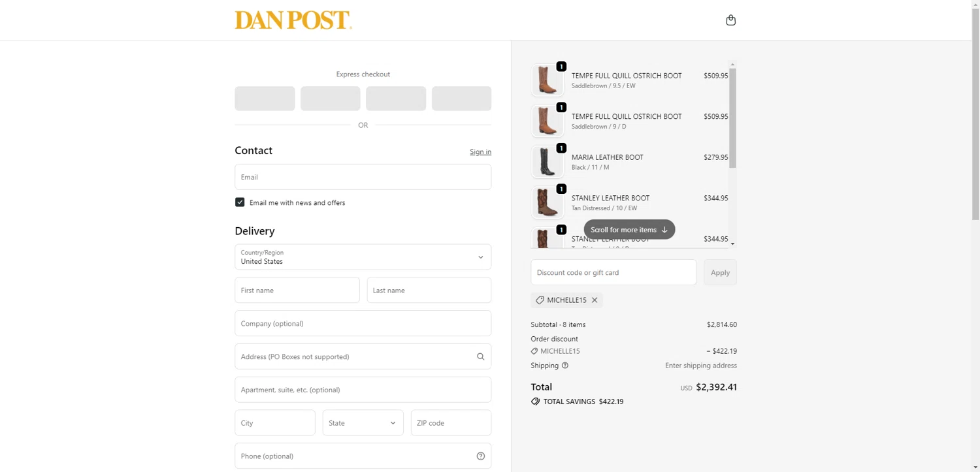Click the Apply discount button

[x=720, y=272]
